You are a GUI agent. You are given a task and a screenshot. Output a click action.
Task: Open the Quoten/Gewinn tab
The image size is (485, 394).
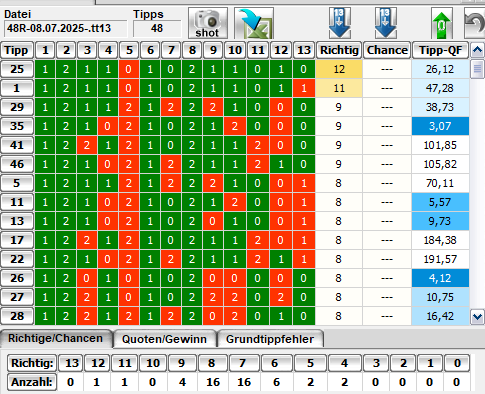pos(164,339)
